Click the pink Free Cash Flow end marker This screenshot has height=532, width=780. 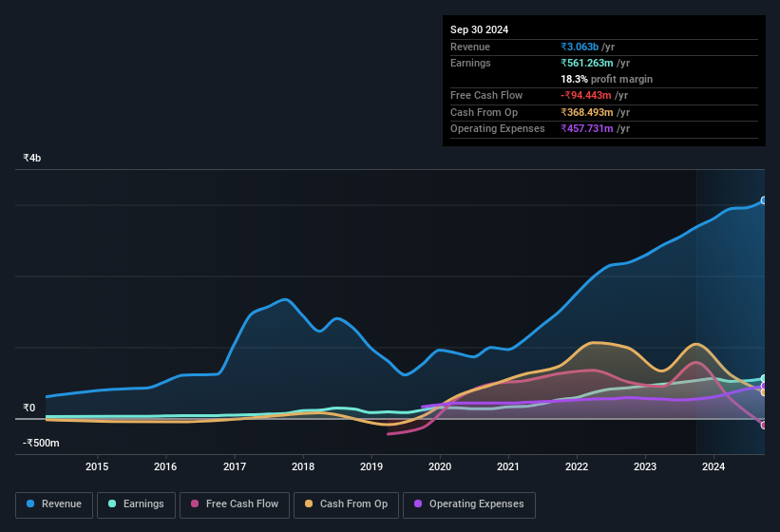point(763,425)
